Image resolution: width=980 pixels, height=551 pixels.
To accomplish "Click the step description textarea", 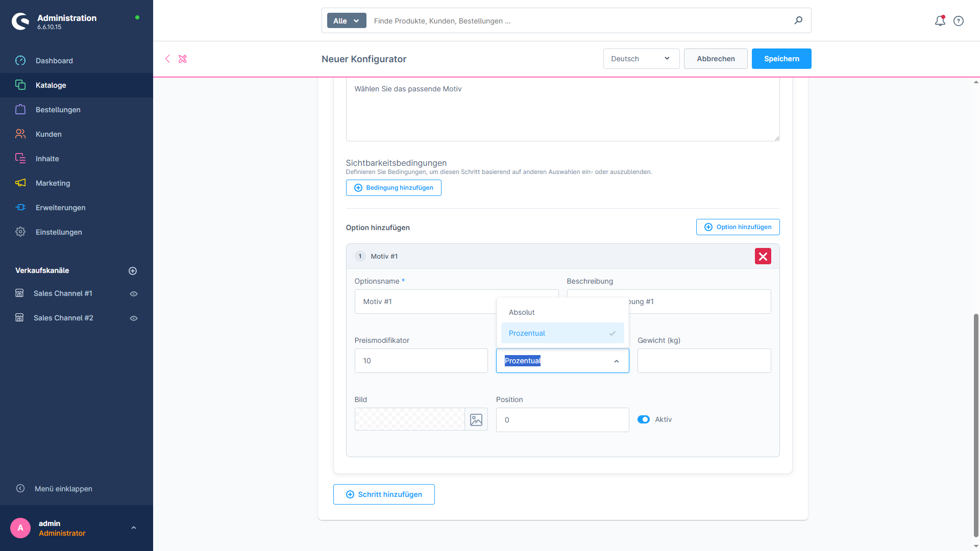I will tap(562, 110).
